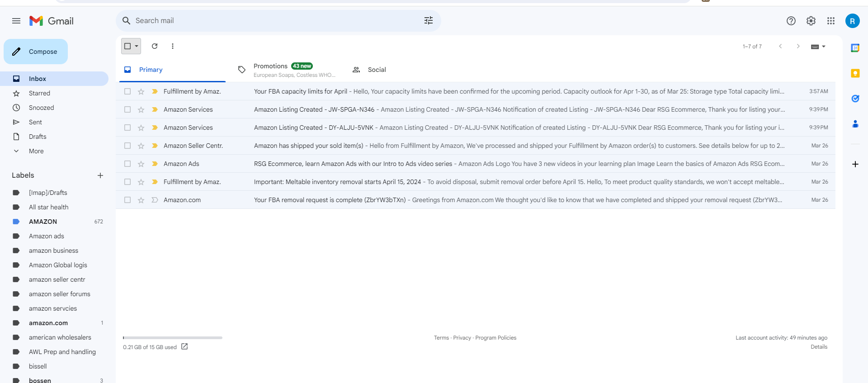
Task: Check the Amazon Seller Central email
Action: [127, 146]
